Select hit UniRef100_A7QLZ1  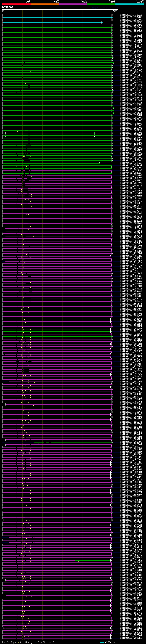[131, 15]
